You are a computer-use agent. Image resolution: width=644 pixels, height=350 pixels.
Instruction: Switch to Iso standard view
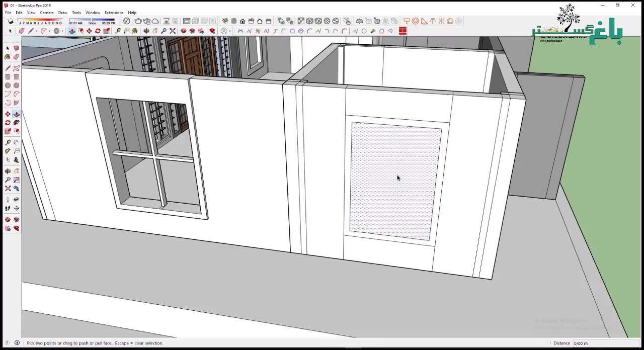[225, 21]
